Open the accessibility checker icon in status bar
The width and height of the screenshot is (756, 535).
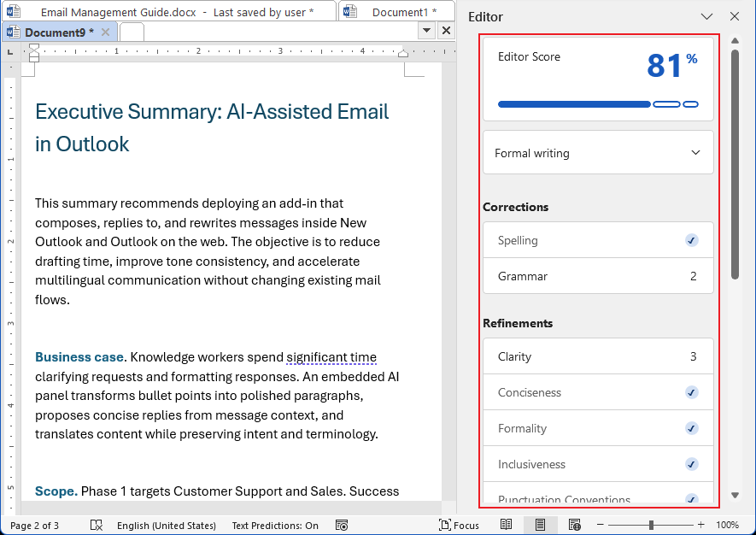[x=342, y=525]
